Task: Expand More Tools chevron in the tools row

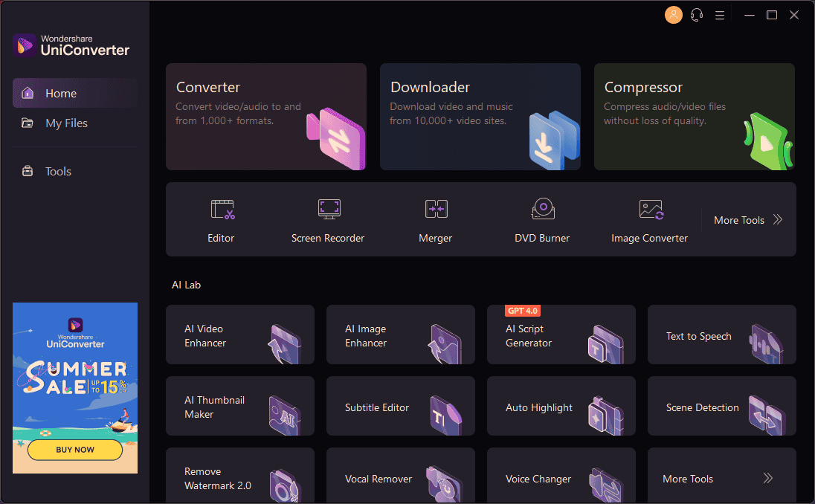Action: click(778, 220)
